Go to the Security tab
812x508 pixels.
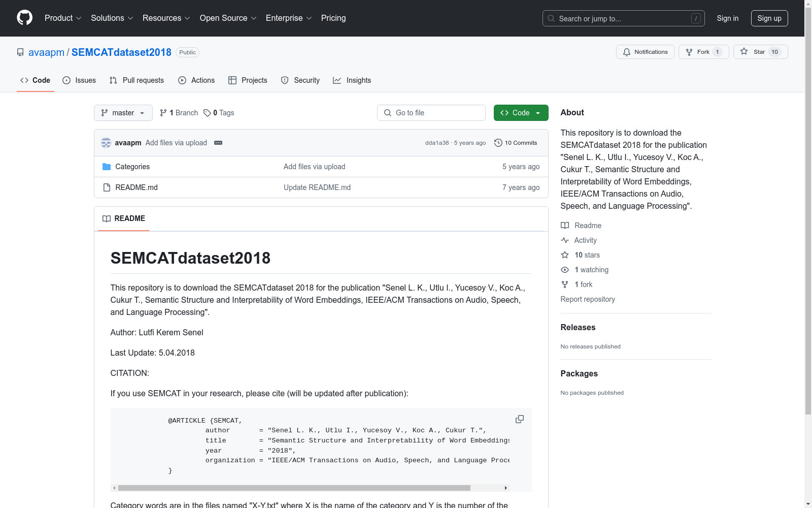pos(300,80)
